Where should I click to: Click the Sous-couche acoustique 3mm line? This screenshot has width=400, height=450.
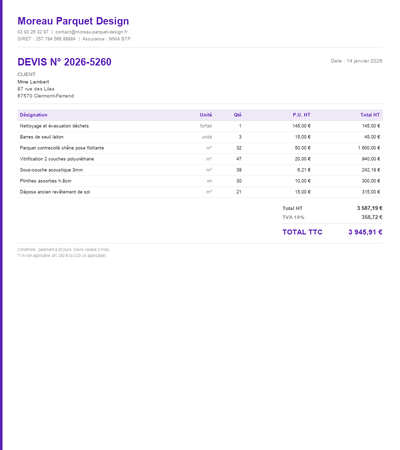point(200,170)
